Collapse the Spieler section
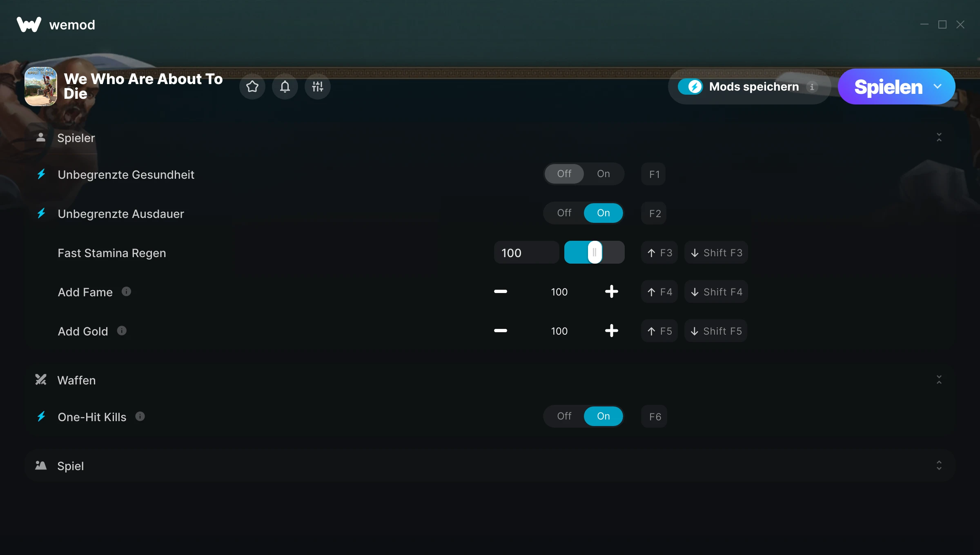 pyautogui.click(x=939, y=138)
